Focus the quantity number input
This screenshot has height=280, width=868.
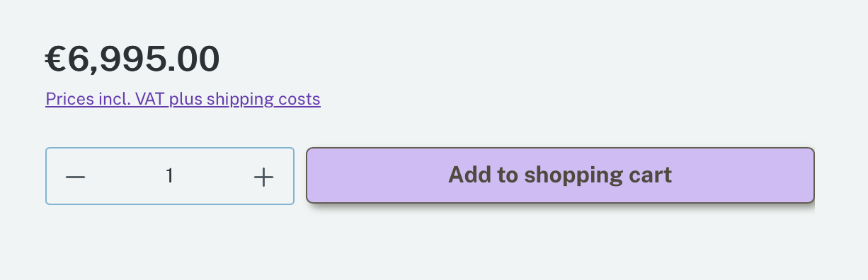pyautogui.click(x=169, y=176)
